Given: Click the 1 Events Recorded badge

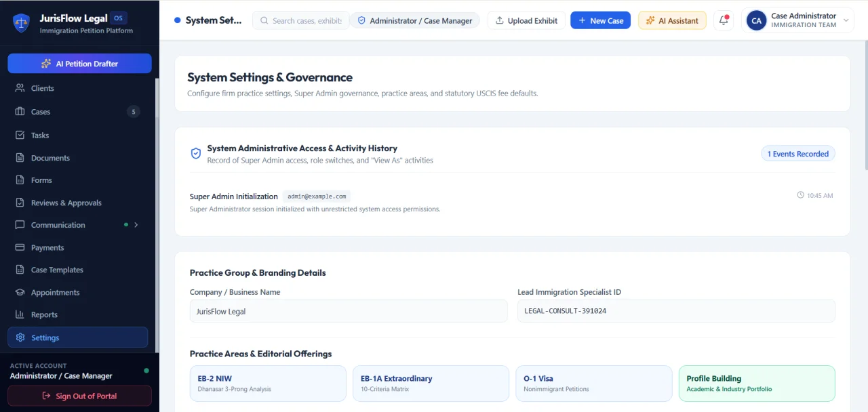Looking at the screenshot, I should click(798, 154).
